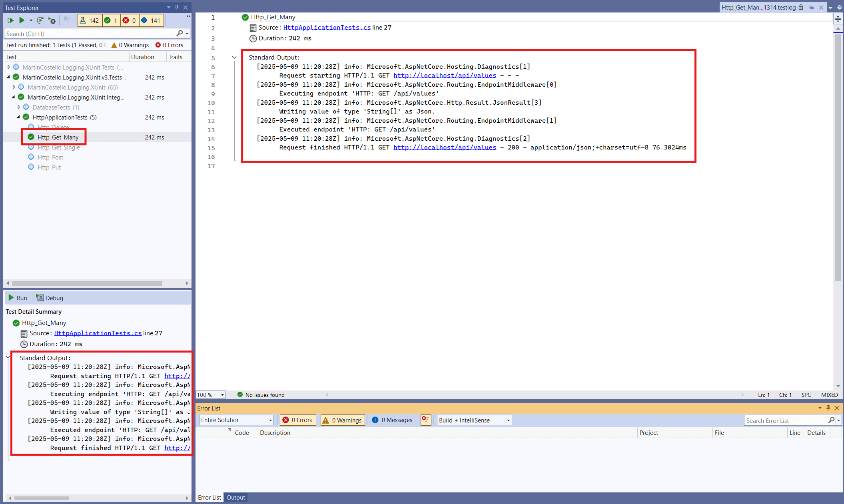Viewport: 844px width, 504px height.
Task: Toggle the passed tests filter showing 1
Action: [x=111, y=20]
